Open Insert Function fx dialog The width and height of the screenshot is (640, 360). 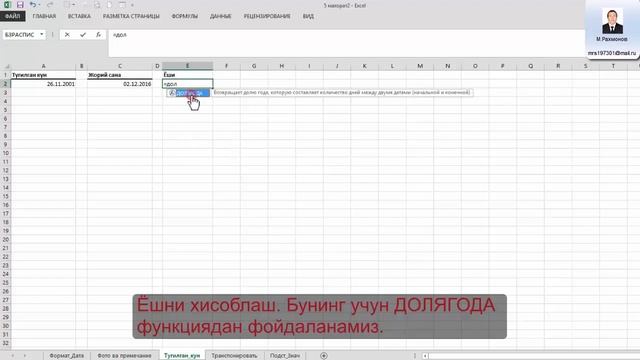pos(98,35)
